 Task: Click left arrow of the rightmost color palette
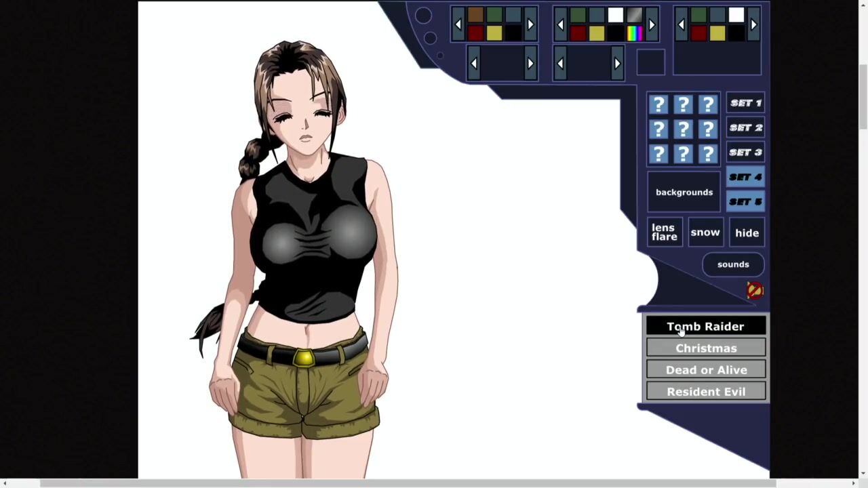point(682,24)
